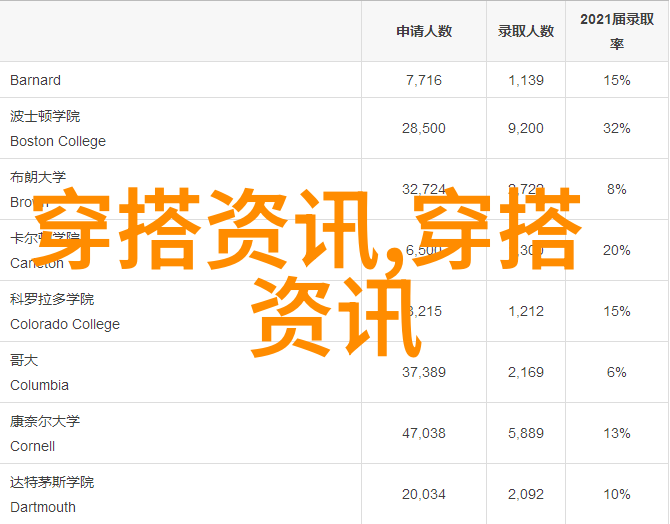Click Dartmouth's 10% admission rate cell
The width and height of the screenshot is (670, 524).
coord(617,494)
